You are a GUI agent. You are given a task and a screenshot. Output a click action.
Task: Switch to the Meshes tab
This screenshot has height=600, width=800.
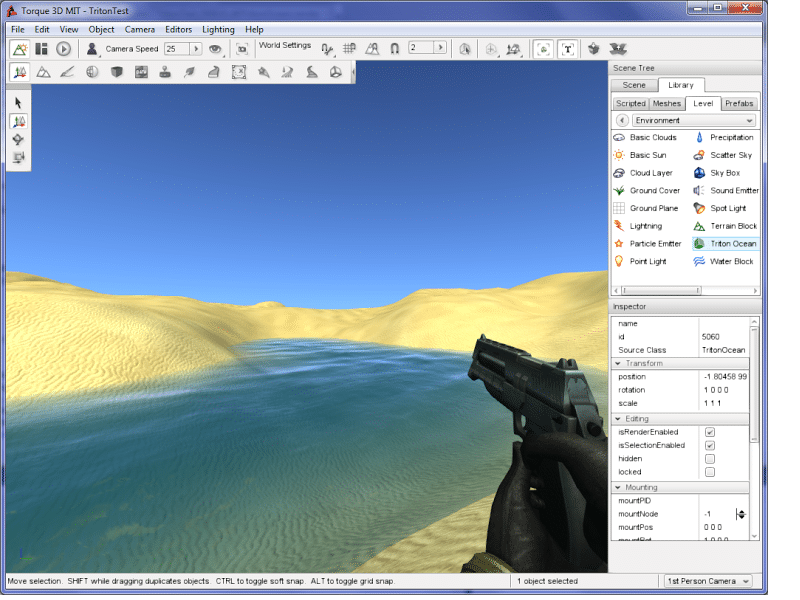pos(667,104)
